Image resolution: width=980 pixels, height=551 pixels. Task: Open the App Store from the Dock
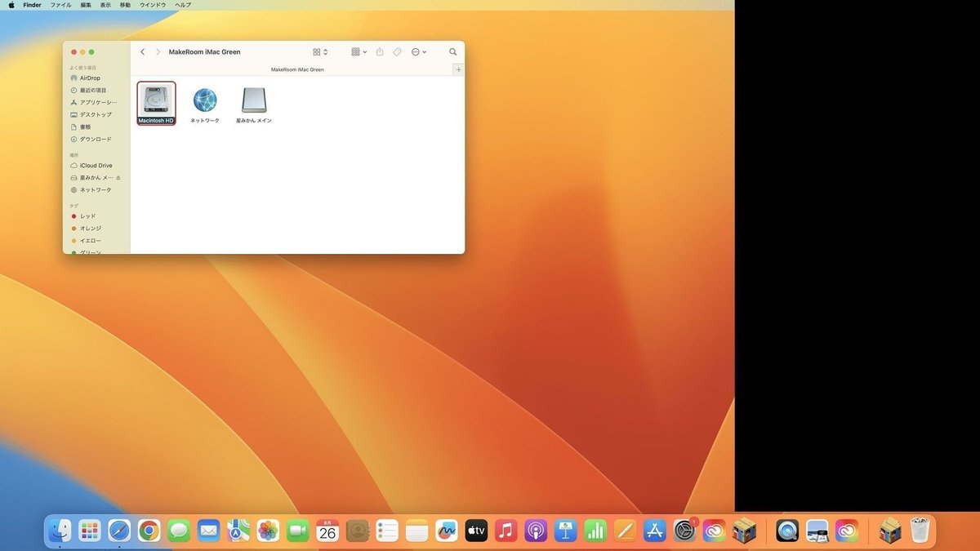pyautogui.click(x=655, y=531)
